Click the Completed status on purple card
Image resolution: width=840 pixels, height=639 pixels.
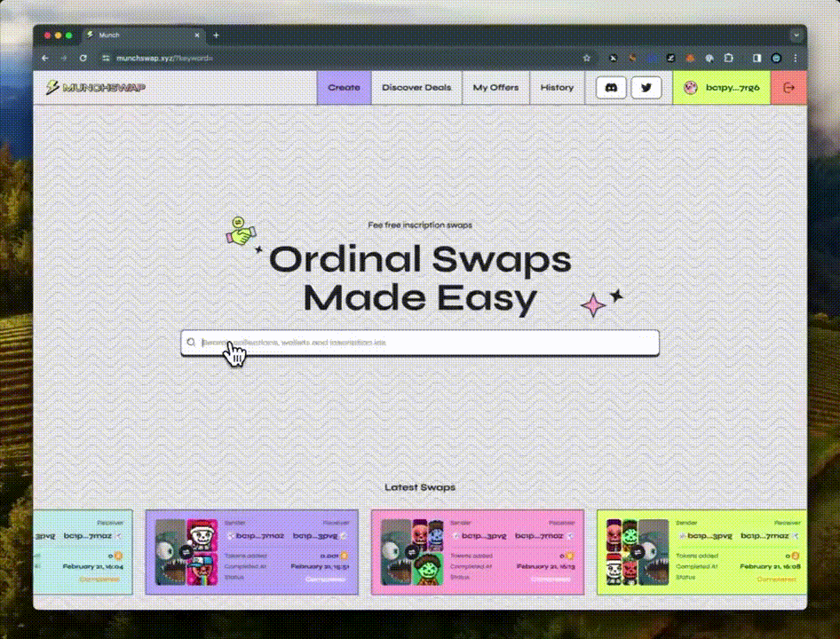[325, 579]
